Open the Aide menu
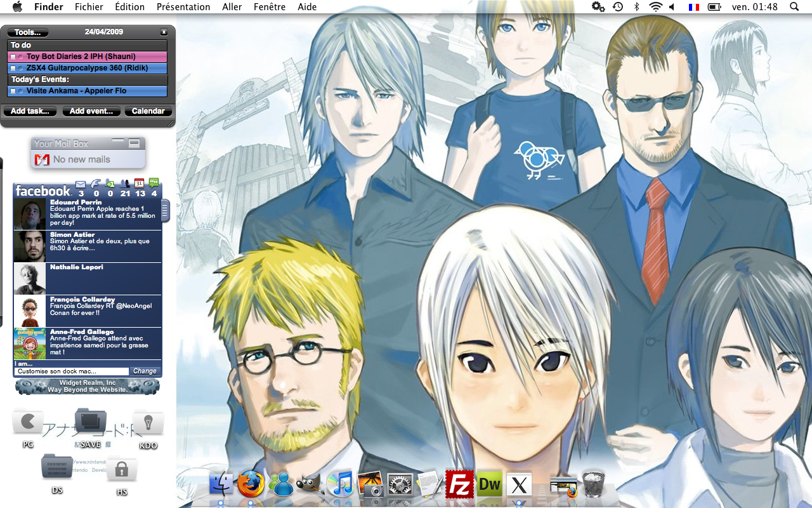Viewport: 812px width, 508px height. pyautogui.click(x=308, y=7)
